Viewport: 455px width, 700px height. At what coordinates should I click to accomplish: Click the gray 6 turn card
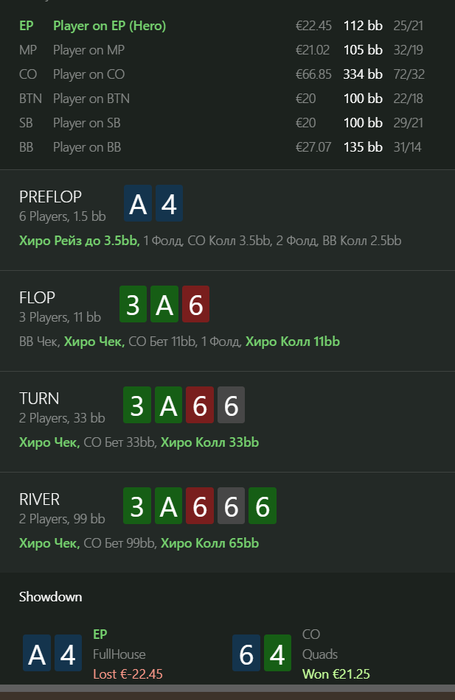(x=231, y=405)
